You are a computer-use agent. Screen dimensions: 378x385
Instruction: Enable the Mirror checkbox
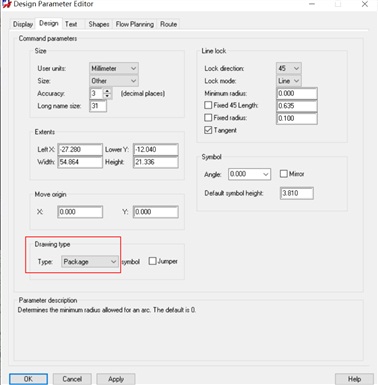pos(284,174)
